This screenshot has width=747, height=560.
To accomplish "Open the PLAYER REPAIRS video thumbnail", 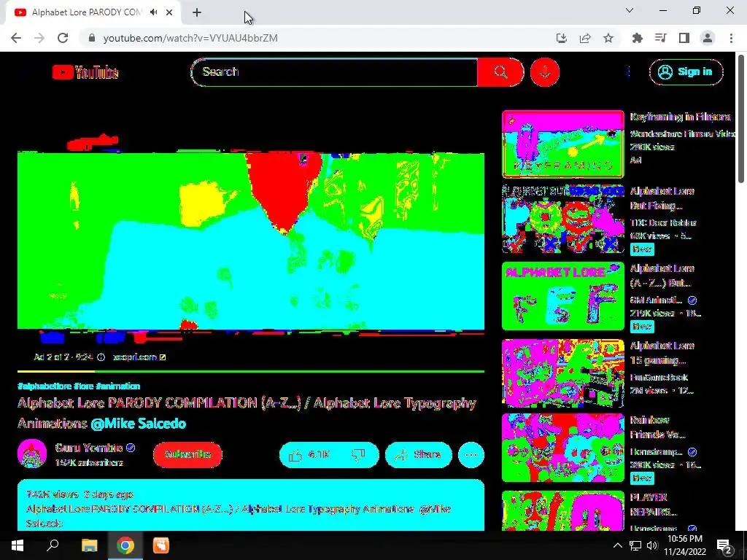I will point(562,510).
